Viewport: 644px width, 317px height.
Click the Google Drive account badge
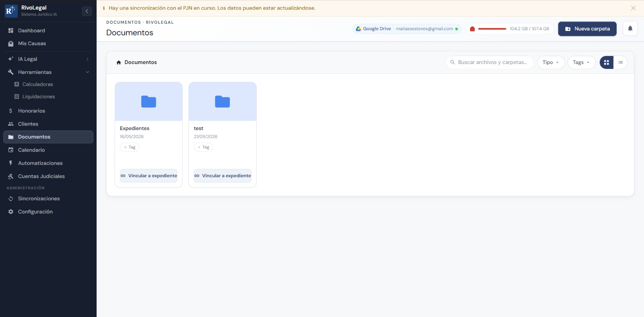pos(407,29)
